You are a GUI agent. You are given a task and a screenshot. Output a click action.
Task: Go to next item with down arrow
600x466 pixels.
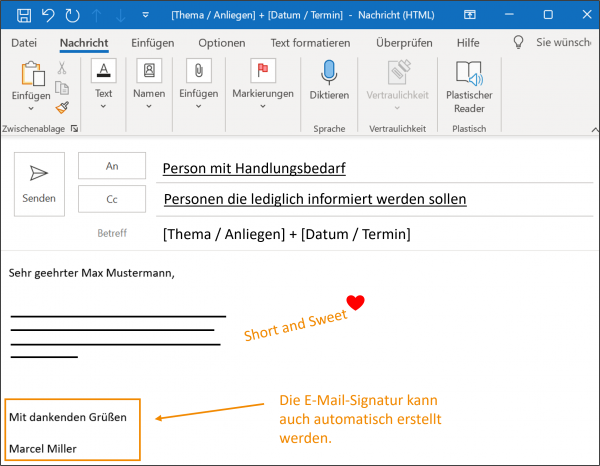click(121, 15)
